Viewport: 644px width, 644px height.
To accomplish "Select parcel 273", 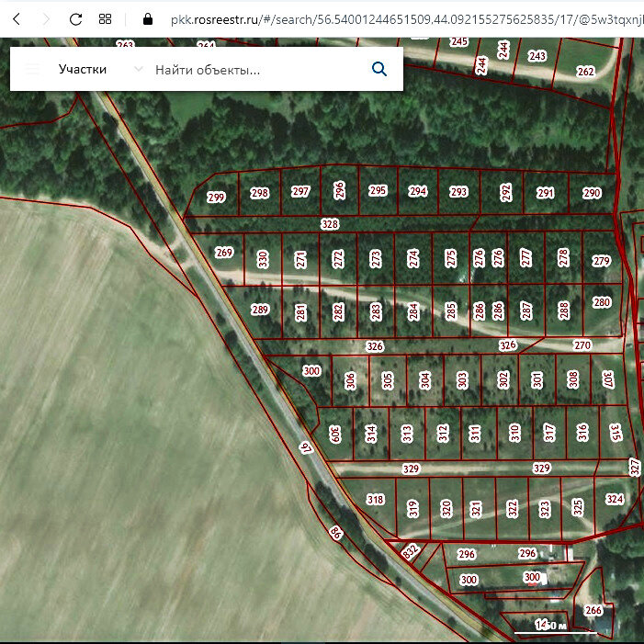I will (376, 259).
